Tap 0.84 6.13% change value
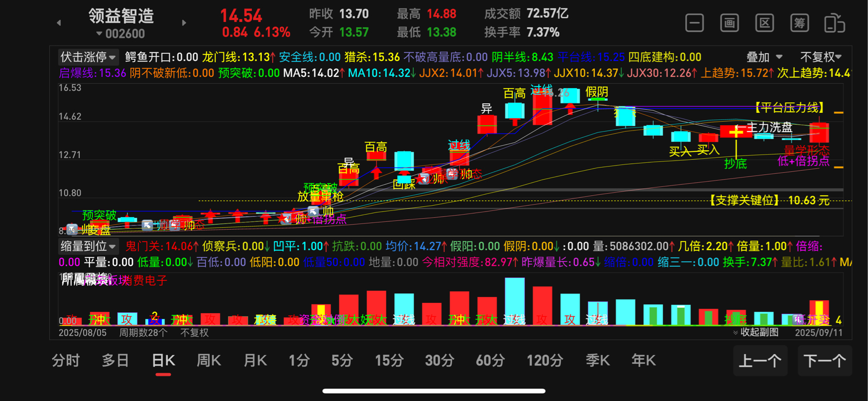 tap(256, 32)
